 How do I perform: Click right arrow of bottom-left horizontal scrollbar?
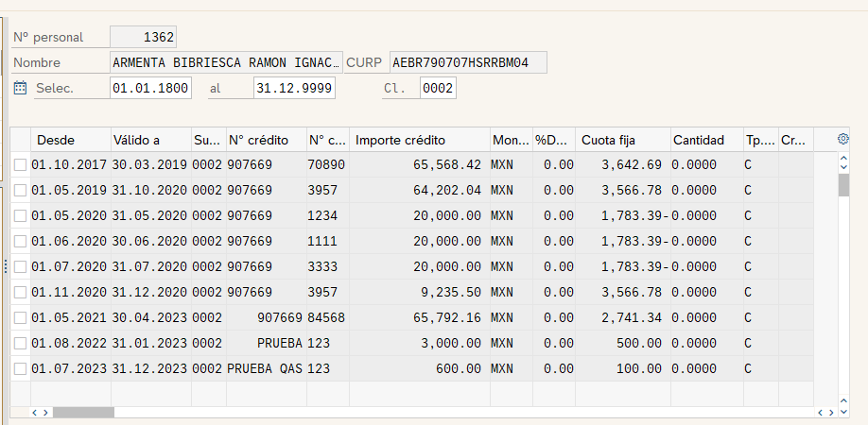(x=45, y=413)
